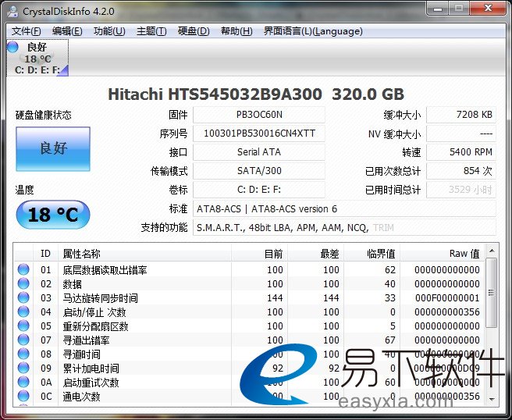Click status orb for attribute 0C row
The width and height of the screenshot is (512, 420).
click(x=23, y=397)
